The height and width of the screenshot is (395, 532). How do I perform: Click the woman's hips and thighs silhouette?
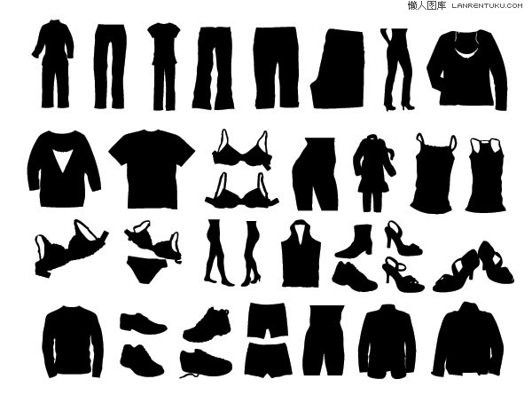(x=316, y=174)
